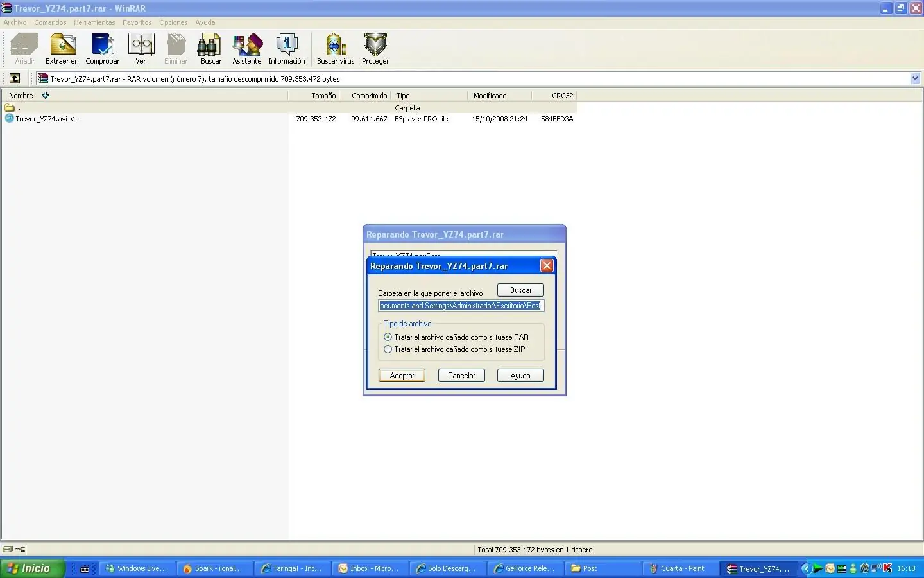The height and width of the screenshot is (578, 924).
Task: Switch to GeForce Release taskbar item
Action: tap(527, 568)
